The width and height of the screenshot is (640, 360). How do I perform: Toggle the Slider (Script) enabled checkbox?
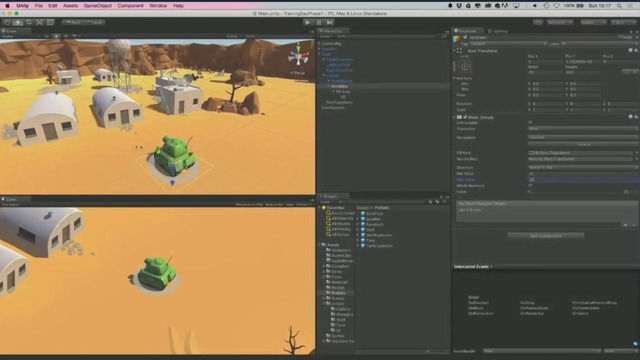(465, 117)
